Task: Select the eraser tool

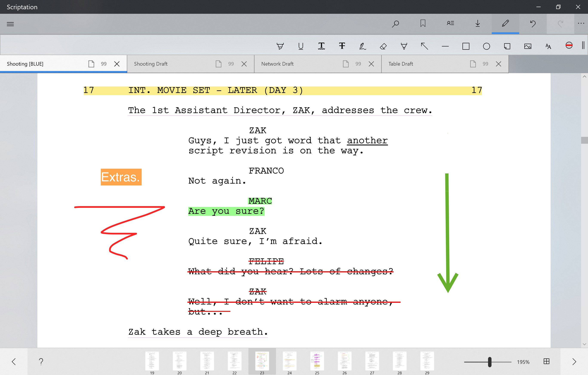Action: 383,46
